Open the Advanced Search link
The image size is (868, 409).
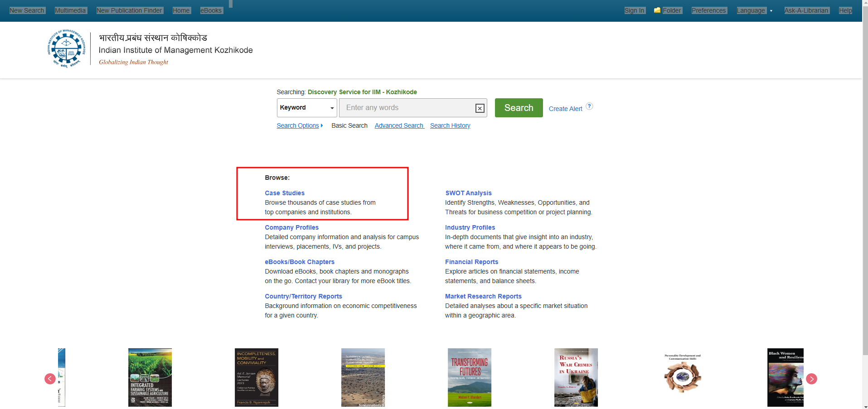coord(399,125)
